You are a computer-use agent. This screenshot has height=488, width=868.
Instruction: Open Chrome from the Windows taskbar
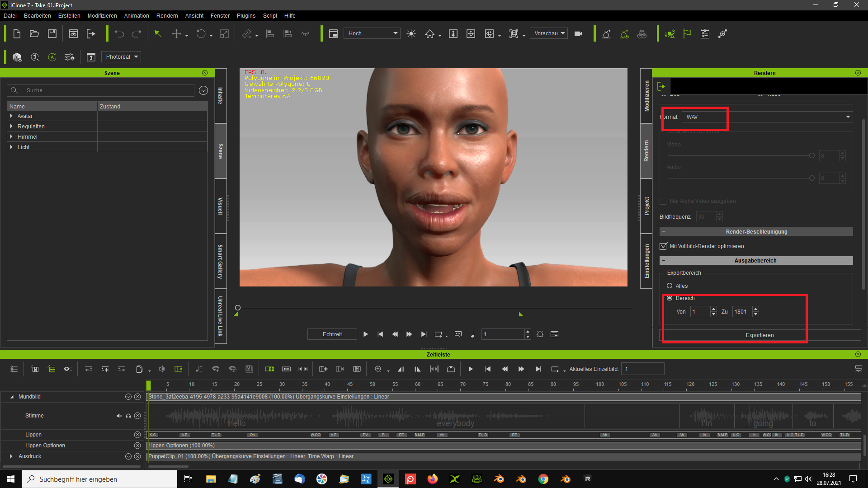543,479
